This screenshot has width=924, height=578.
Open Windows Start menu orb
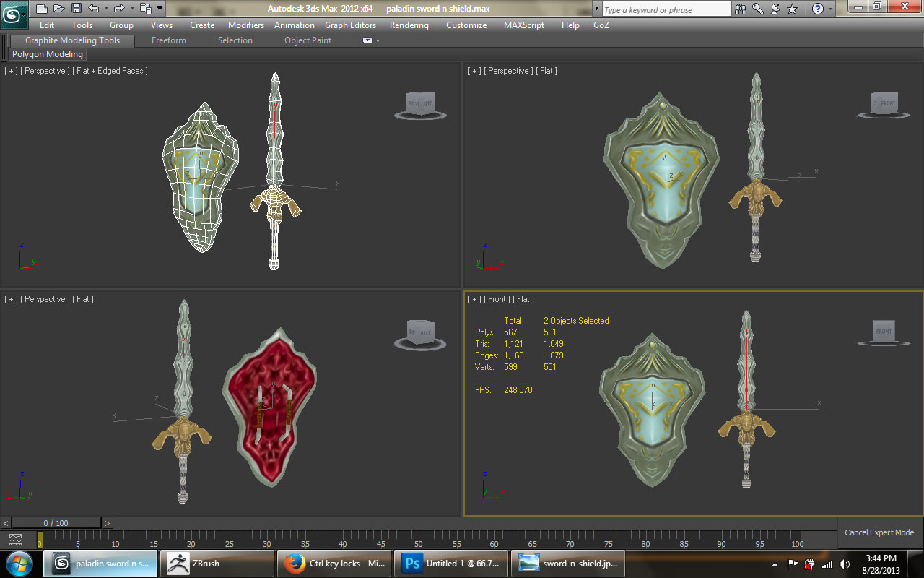tap(19, 563)
